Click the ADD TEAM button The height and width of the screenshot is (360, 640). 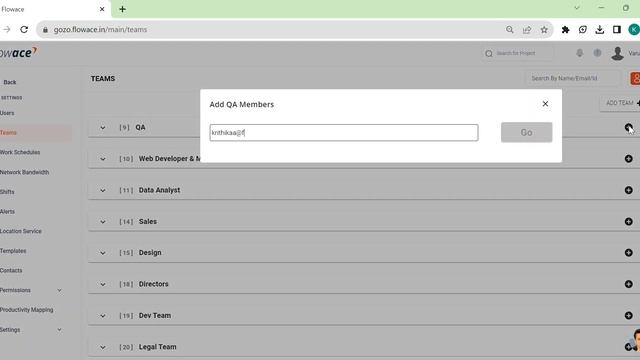pos(620,103)
